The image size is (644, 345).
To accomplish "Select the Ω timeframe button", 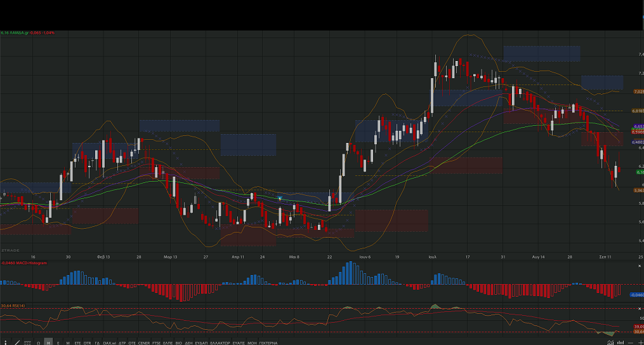I will (x=38, y=342).
